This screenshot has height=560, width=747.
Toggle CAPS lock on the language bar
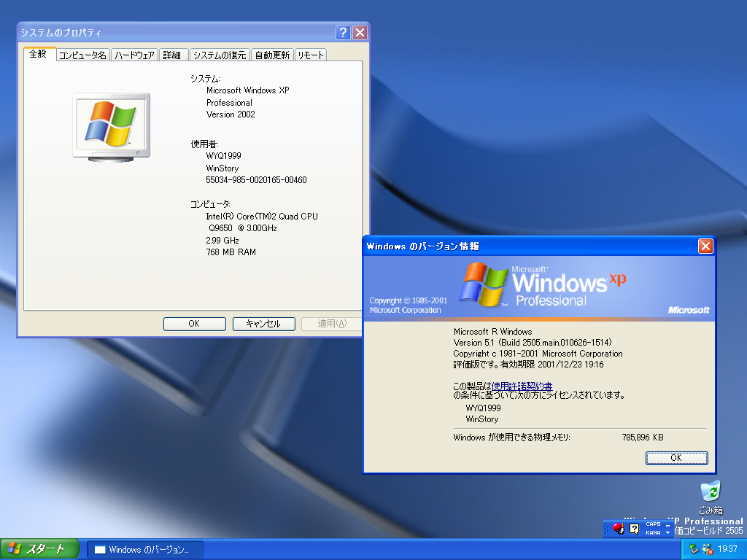(653, 524)
